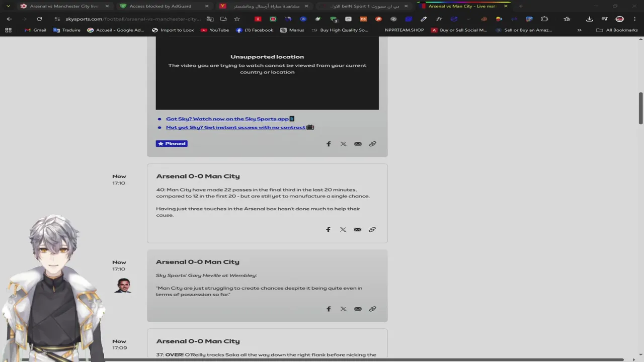Viewport: 644px width, 362px height.
Task: Open (1) Facebook bookmark
Action: [x=255, y=30]
